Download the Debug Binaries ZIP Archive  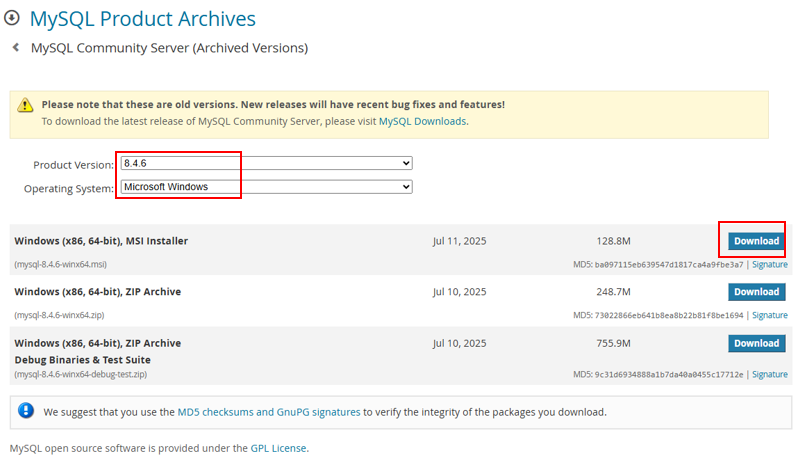coord(755,343)
